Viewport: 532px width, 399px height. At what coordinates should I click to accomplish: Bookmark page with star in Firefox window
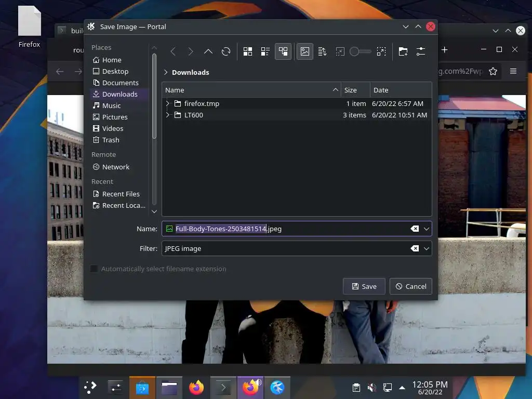(x=493, y=71)
